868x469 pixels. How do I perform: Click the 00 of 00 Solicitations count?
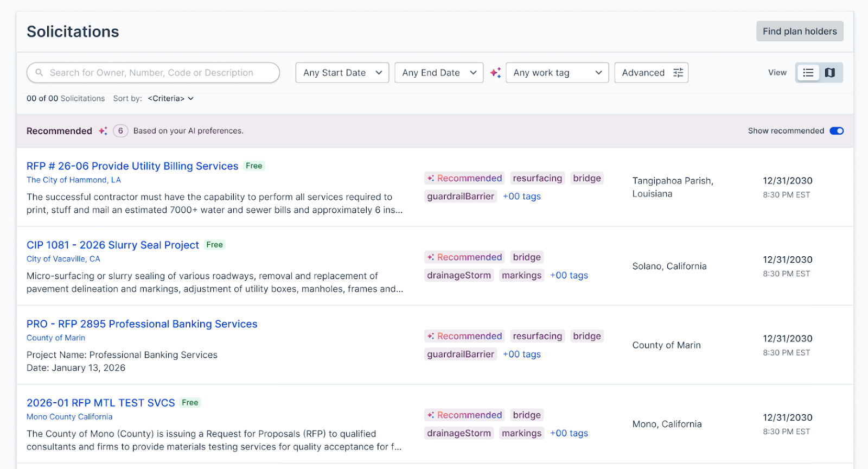point(66,98)
